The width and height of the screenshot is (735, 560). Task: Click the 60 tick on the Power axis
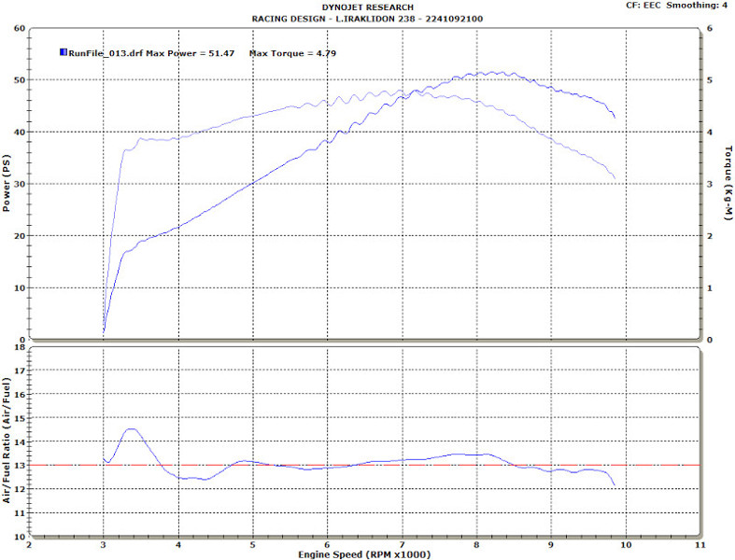pyautogui.click(x=18, y=28)
